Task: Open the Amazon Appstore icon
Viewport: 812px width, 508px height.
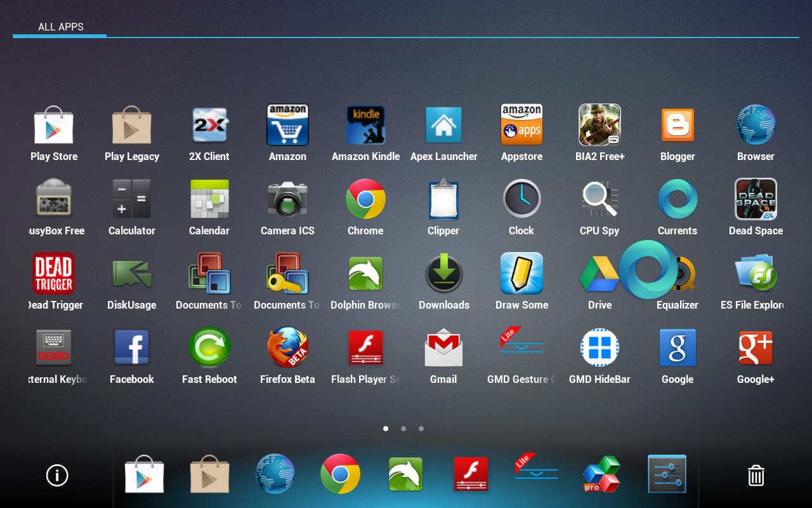Action: point(521,125)
